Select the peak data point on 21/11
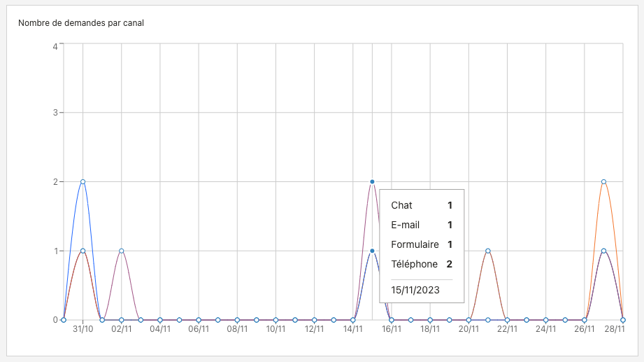Screen dimensions: 644x362 [488, 251]
